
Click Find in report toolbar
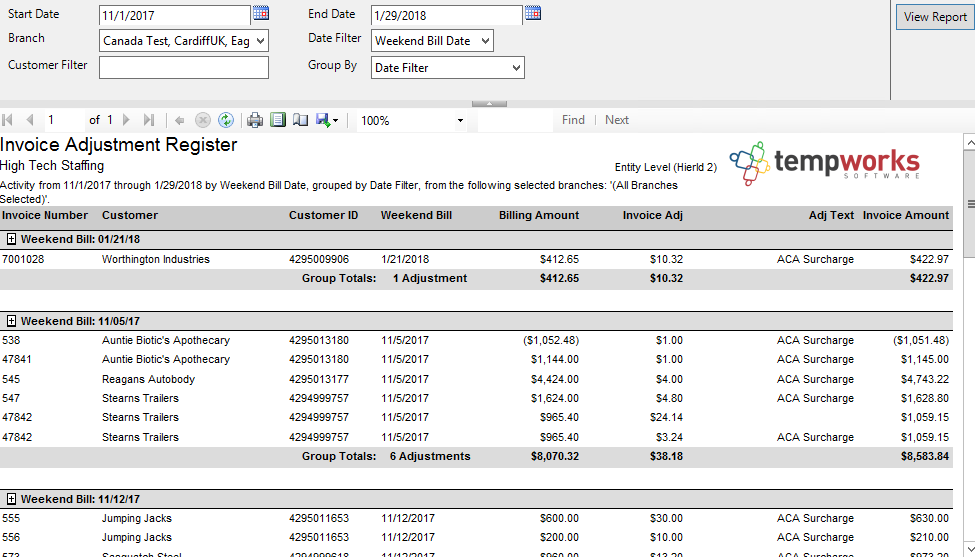(573, 120)
